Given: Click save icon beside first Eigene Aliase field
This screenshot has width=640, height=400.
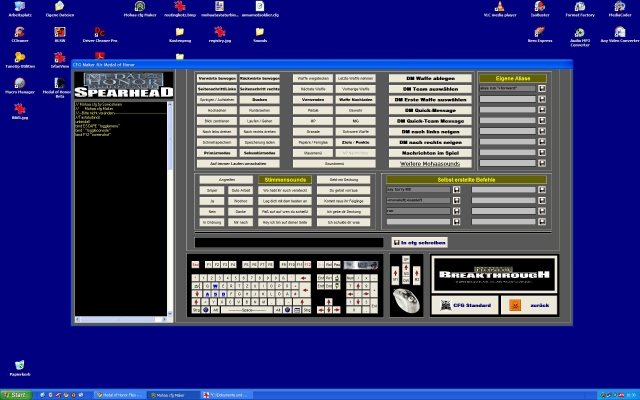Looking at the screenshot, I should tap(542, 89).
